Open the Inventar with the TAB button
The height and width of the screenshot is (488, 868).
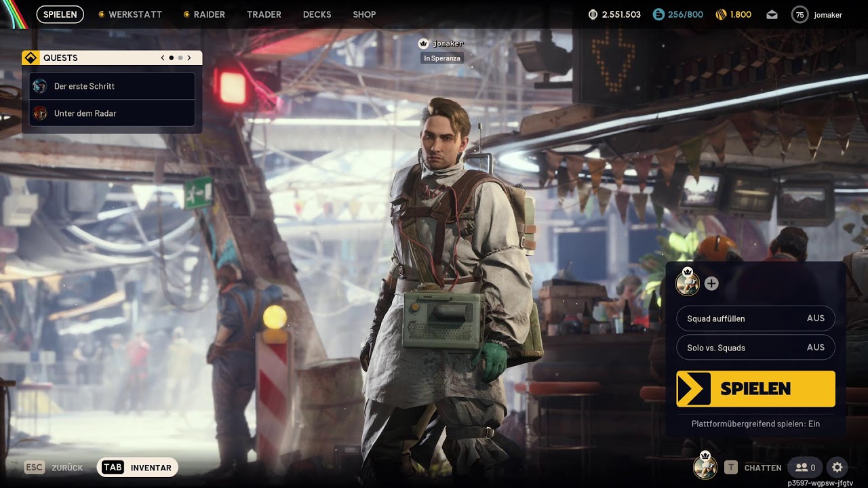(x=138, y=468)
